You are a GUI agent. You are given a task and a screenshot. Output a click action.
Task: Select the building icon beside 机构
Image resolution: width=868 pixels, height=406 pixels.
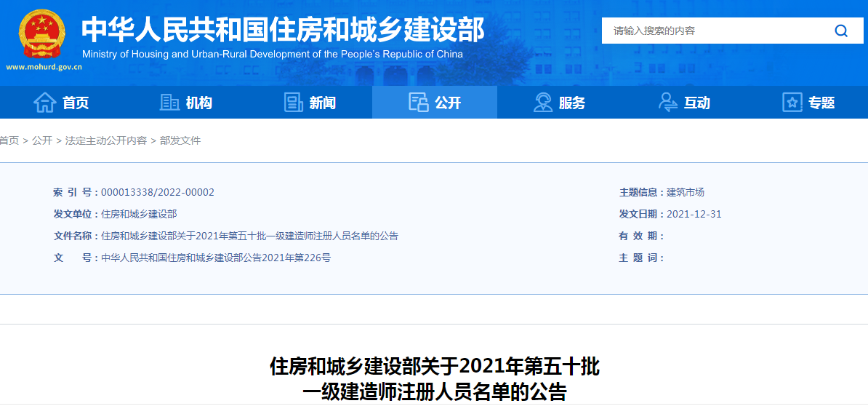pyautogui.click(x=169, y=103)
